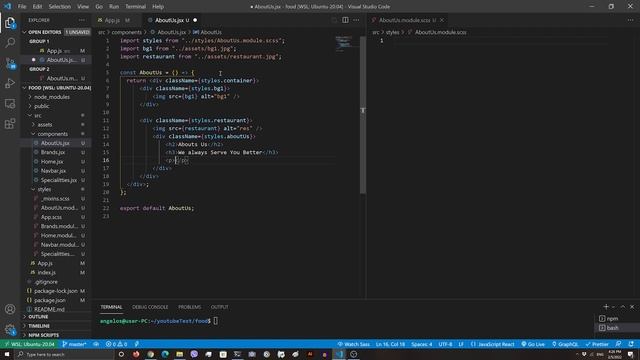Open the Help menu
640x360 pixels.
coord(158,7)
